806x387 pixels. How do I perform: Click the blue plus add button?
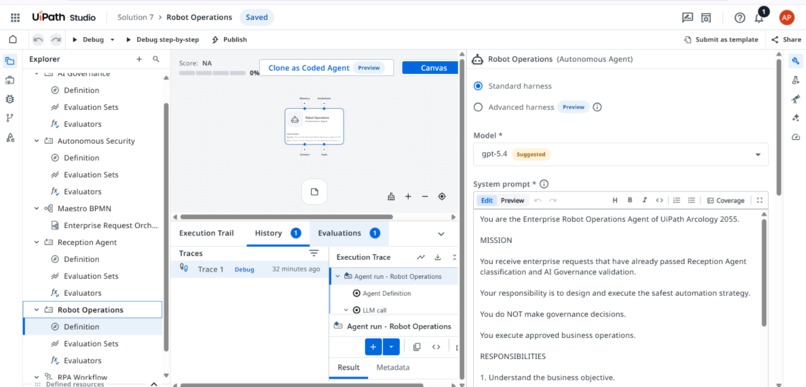(x=373, y=347)
